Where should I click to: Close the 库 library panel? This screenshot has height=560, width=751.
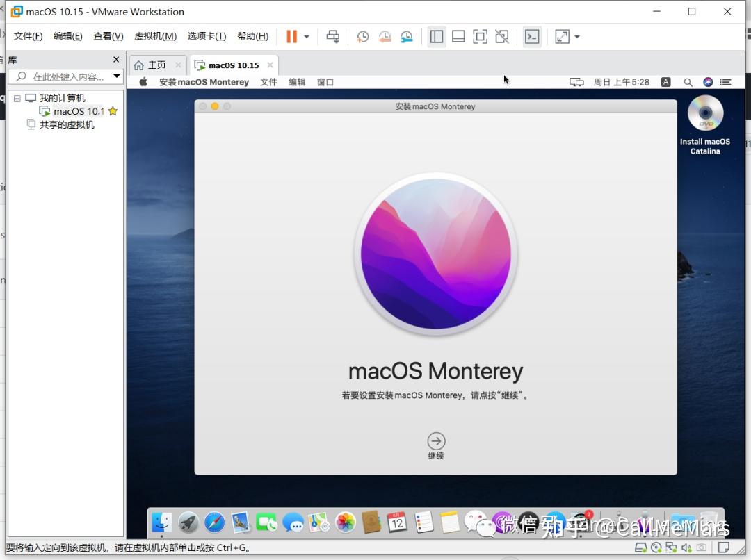(116, 59)
